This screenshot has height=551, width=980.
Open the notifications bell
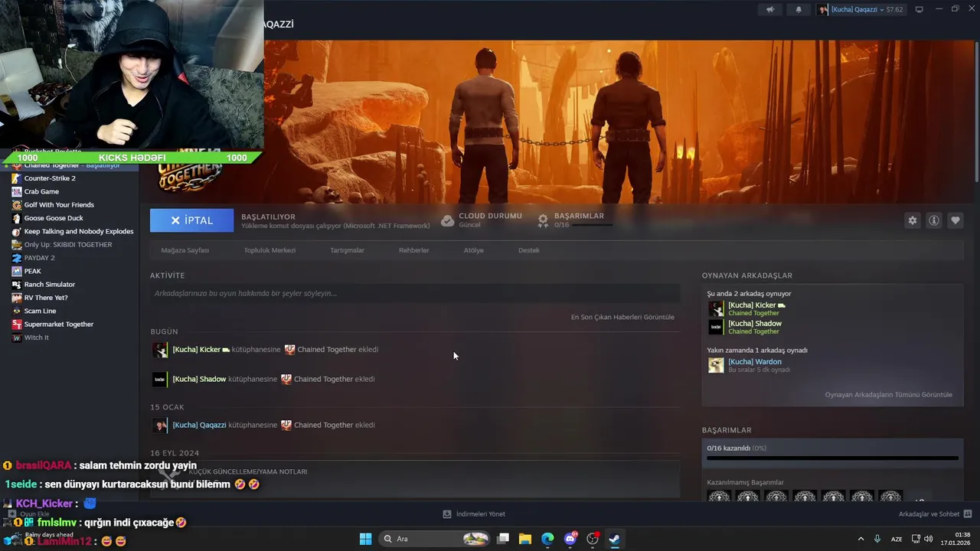click(x=799, y=9)
